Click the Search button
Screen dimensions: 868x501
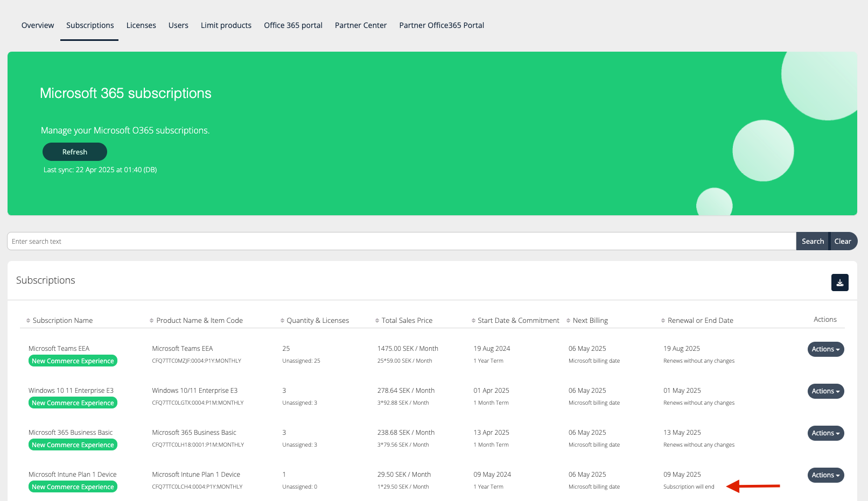click(812, 242)
